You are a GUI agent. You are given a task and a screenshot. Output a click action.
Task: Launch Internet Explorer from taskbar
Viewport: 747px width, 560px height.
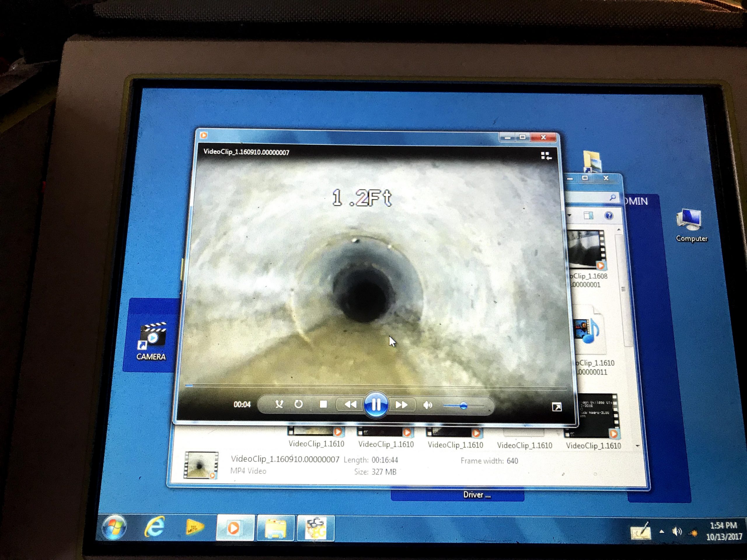(x=154, y=528)
